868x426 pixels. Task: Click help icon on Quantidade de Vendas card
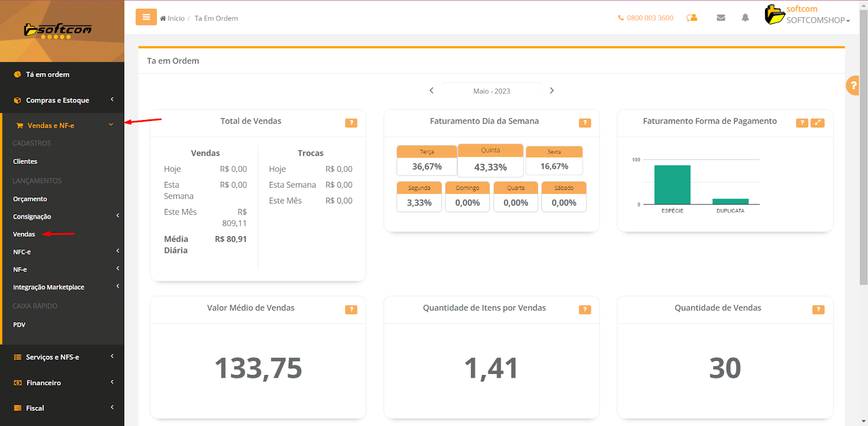[x=818, y=310]
